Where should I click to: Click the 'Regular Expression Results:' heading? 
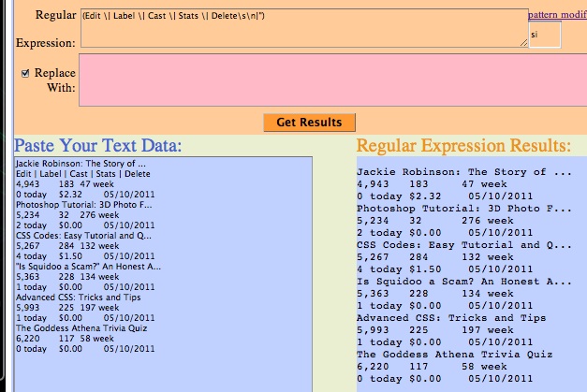pos(463,146)
